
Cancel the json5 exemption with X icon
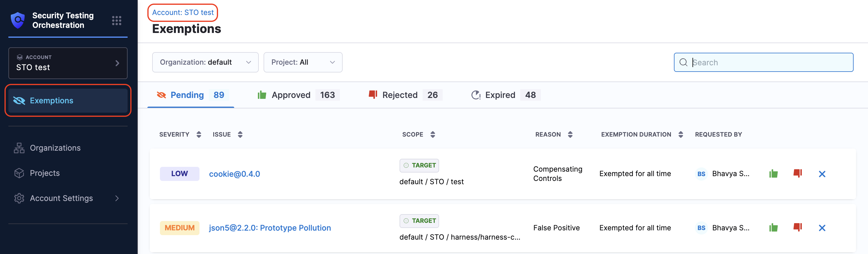click(822, 228)
